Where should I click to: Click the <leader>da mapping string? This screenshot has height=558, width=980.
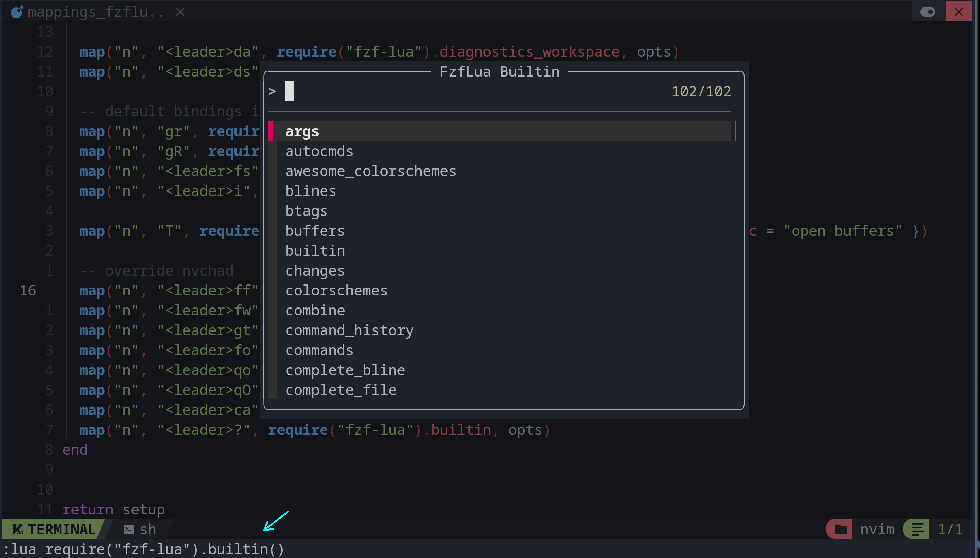pyautogui.click(x=208, y=52)
